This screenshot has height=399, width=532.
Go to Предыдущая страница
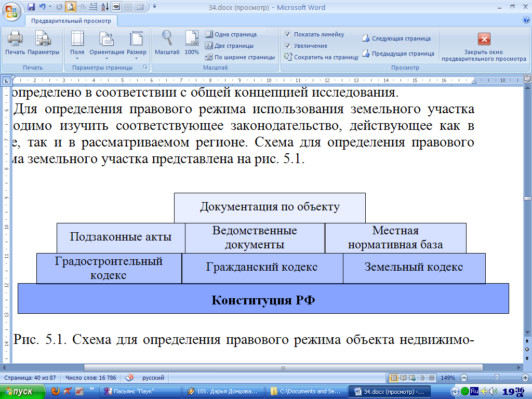398,54
